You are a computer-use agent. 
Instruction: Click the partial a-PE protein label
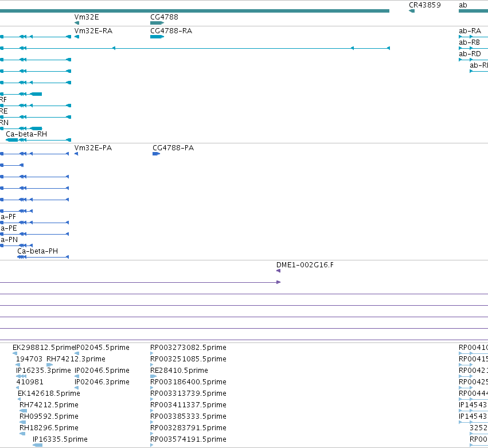(9, 228)
